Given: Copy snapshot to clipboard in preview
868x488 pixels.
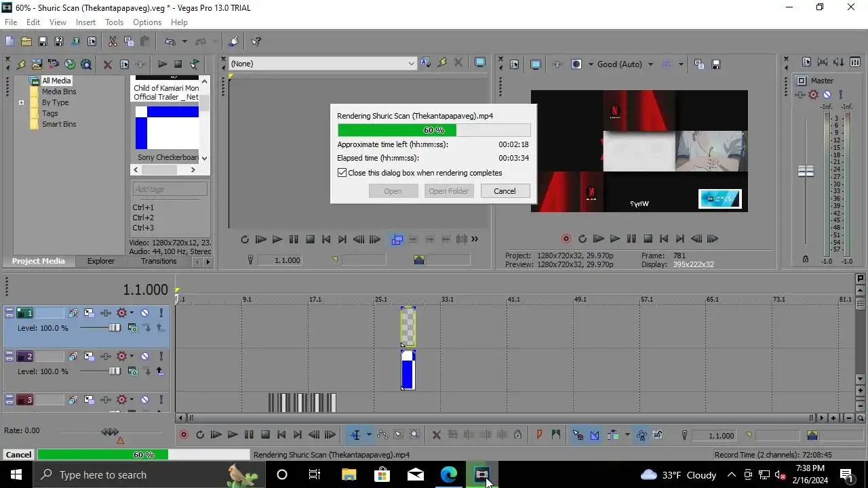Looking at the screenshot, I should point(699,64).
